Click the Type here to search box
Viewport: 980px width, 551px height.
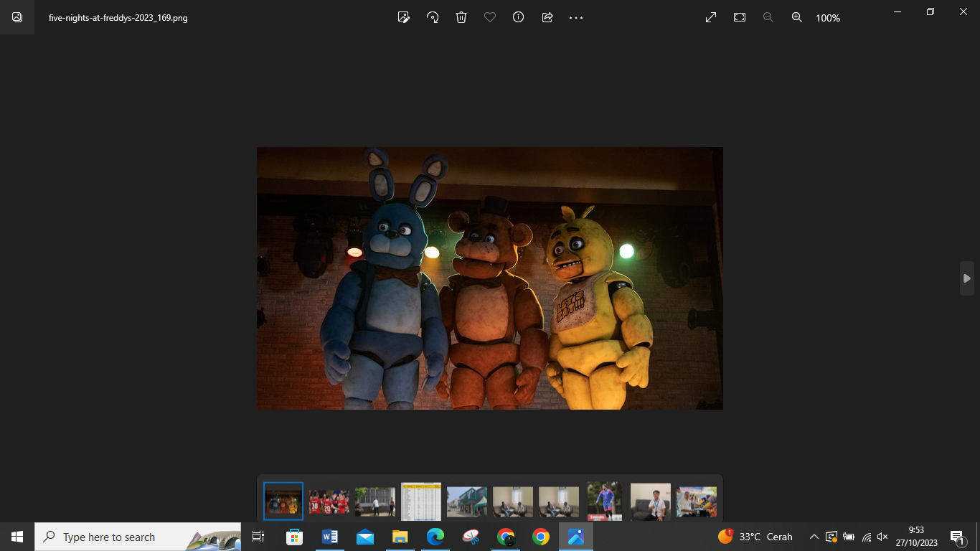click(x=138, y=537)
